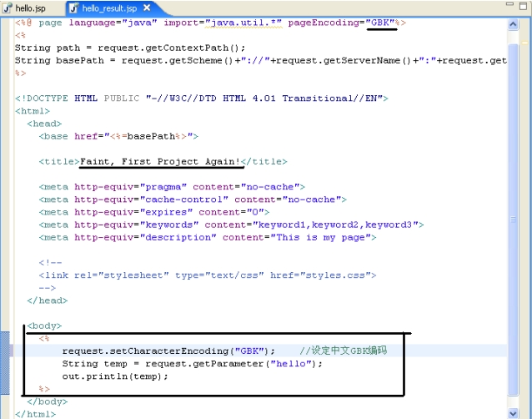532x419 pixels.
Task: Minimize the editor area
Action: point(509,4)
